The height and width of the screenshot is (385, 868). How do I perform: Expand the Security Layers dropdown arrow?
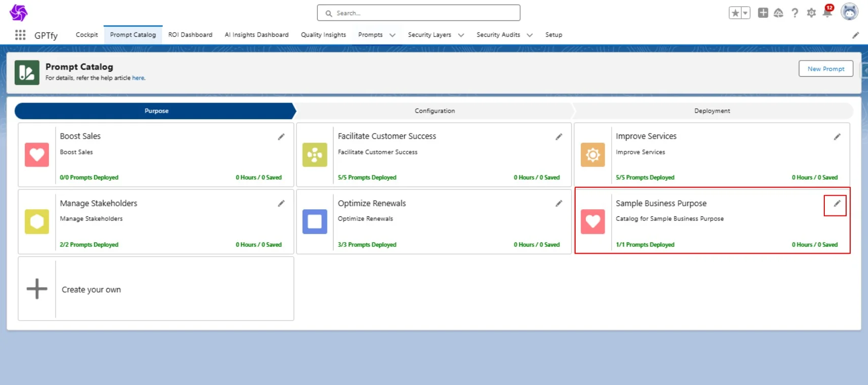click(461, 35)
